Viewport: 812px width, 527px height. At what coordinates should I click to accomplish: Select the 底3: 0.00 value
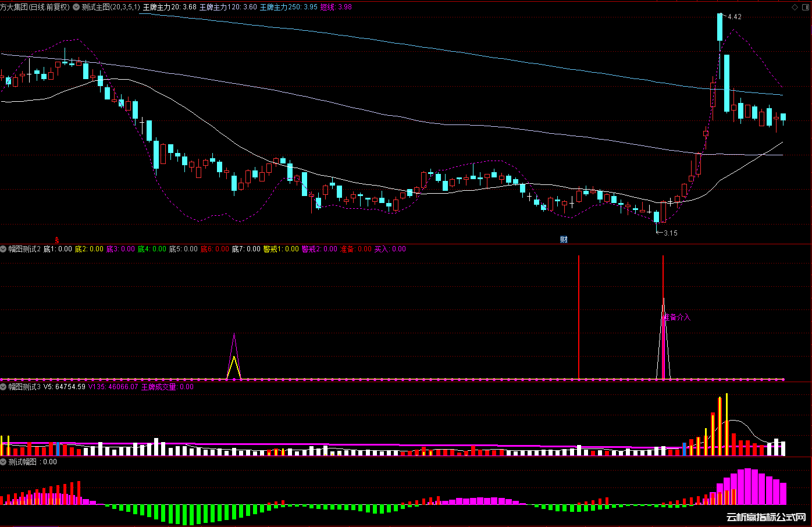(120, 249)
